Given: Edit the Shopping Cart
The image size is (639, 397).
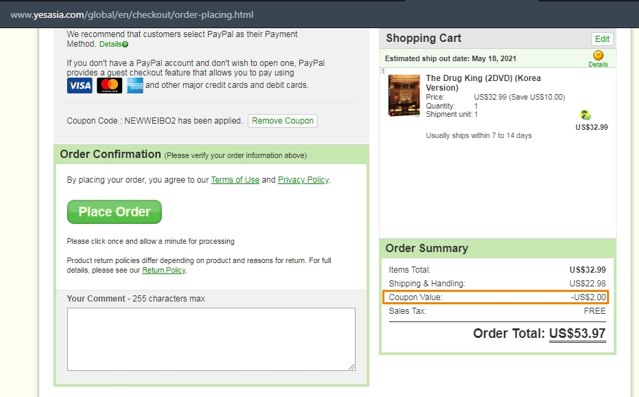Looking at the screenshot, I should (x=602, y=39).
